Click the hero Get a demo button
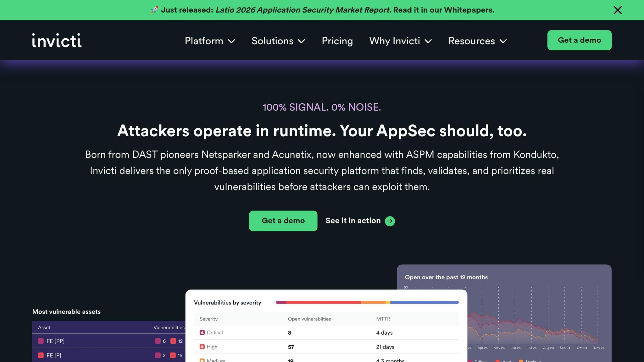 click(x=283, y=221)
